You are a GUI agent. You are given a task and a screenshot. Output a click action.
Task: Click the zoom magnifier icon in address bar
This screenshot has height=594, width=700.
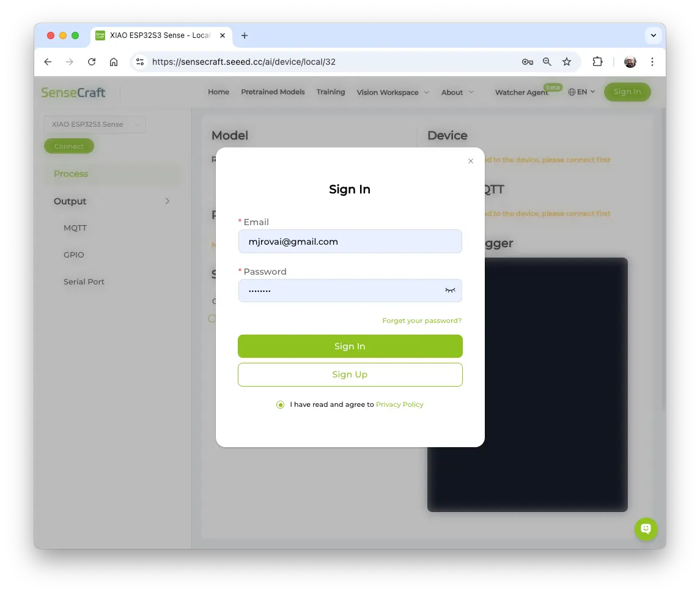tap(547, 62)
